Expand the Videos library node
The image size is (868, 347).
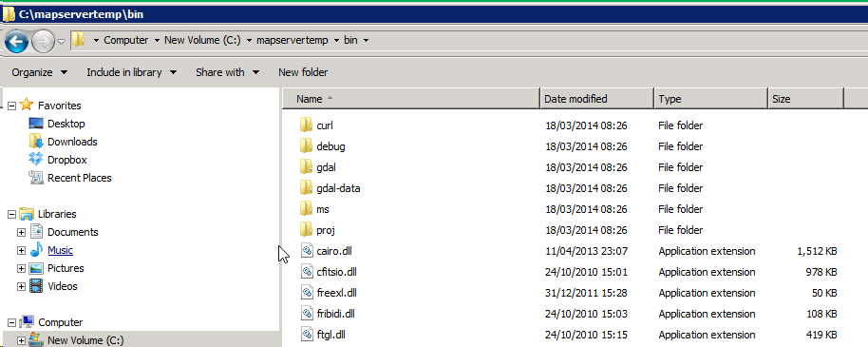pos(21,286)
